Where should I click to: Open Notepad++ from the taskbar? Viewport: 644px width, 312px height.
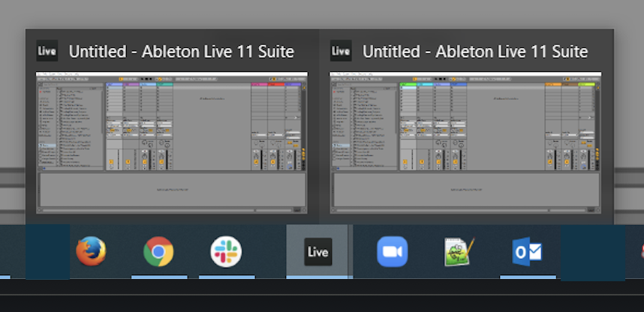(459, 251)
